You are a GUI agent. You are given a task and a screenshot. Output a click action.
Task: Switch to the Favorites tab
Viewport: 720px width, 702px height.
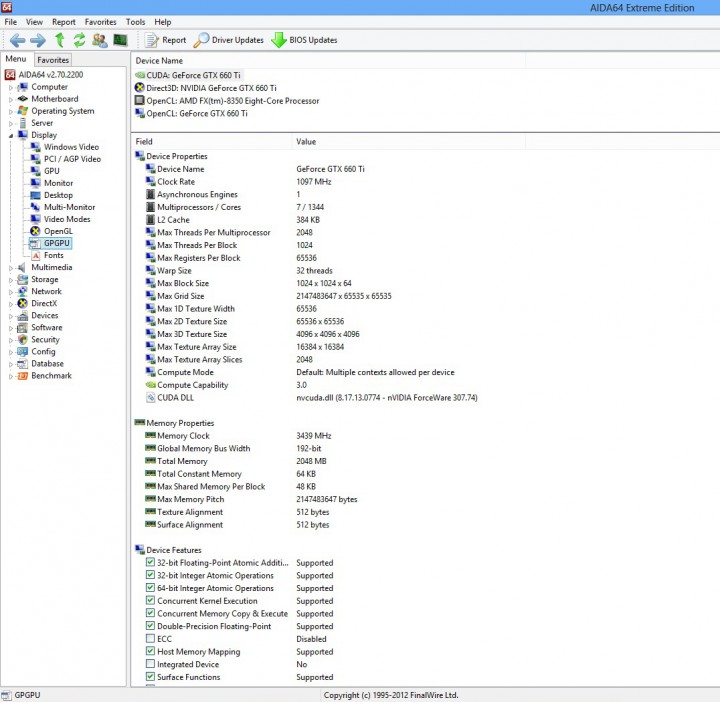pos(53,60)
